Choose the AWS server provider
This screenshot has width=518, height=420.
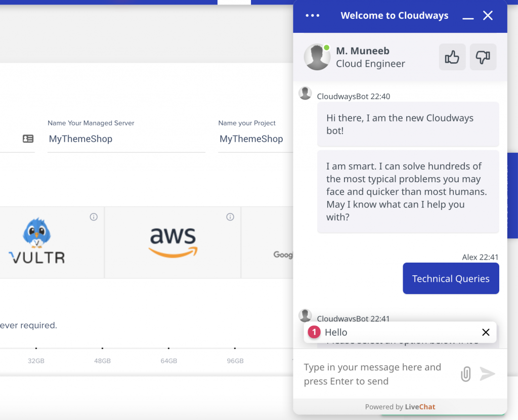(x=173, y=242)
